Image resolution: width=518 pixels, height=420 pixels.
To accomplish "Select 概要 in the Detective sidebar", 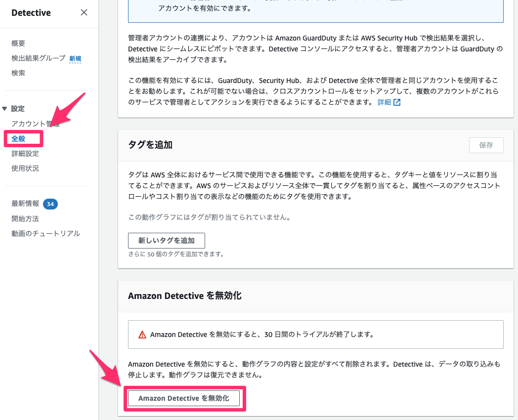I will (x=18, y=43).
